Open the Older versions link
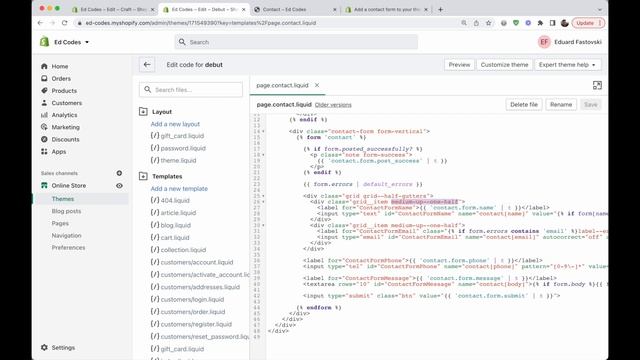The height and width of the screenshot is (360, 640). point(333,105)
